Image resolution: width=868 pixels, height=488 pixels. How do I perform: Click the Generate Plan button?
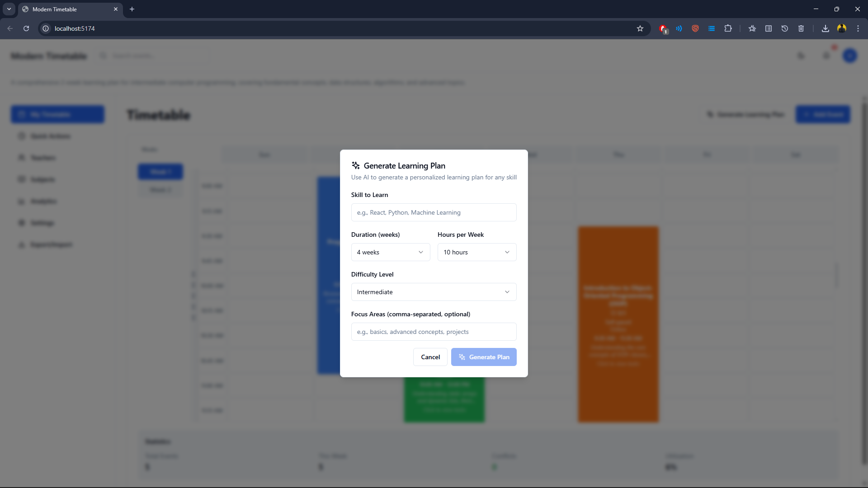tap(484, 357)
